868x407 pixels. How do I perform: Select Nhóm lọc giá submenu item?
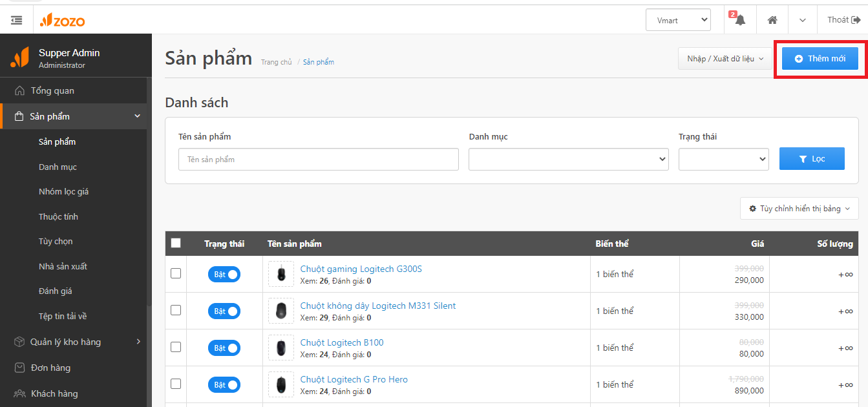64,191
